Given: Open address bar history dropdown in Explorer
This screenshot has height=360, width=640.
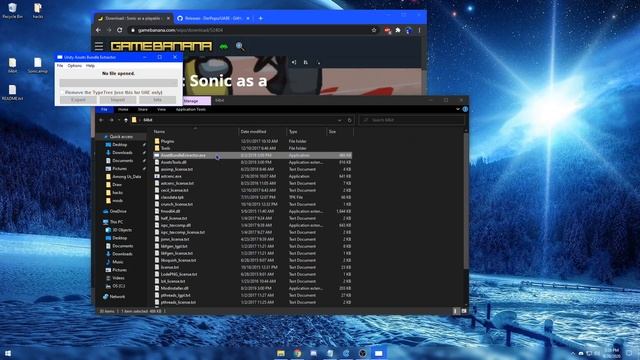Looking at the screenshot, I should 339,120.
